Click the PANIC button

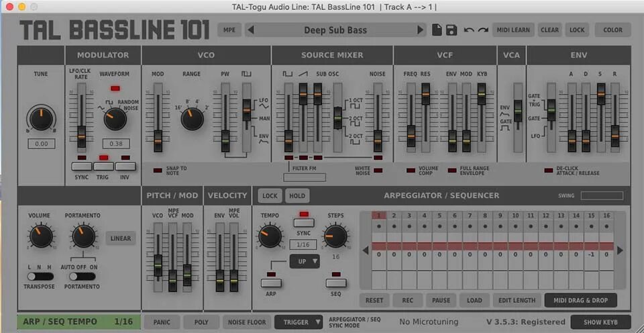(162, 322)
